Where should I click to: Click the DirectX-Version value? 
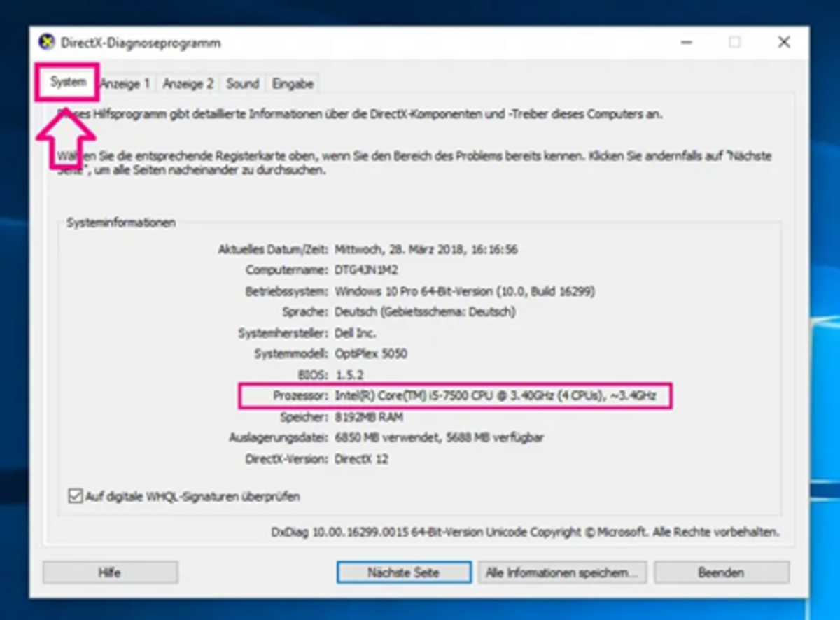362,459
